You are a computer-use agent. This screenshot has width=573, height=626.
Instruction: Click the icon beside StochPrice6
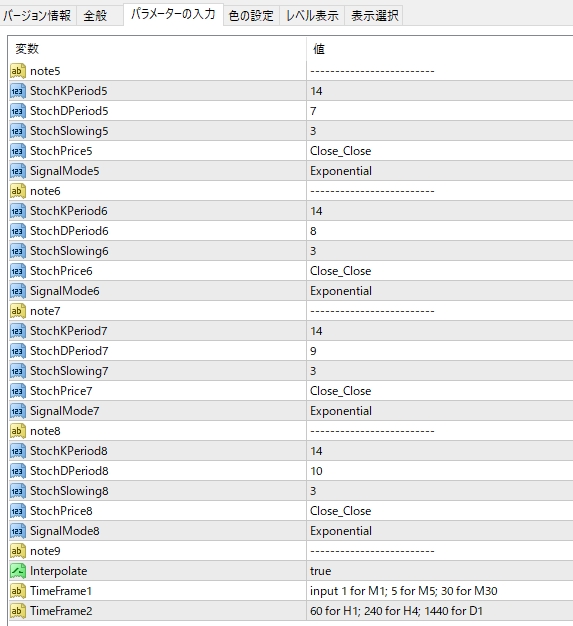[18, 271]
